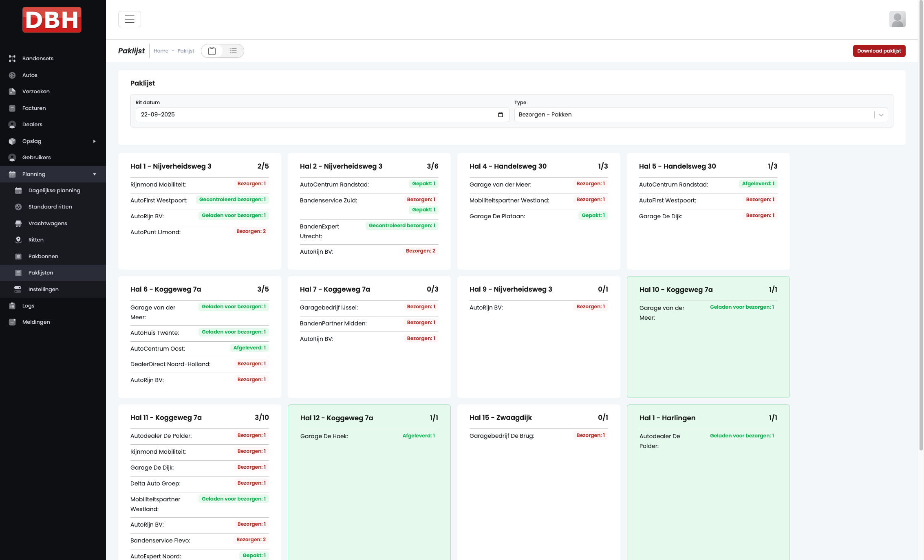924x560 pixels.
Task: Click the Bandensets sidebar icon
Action: [x=12, y=59]
